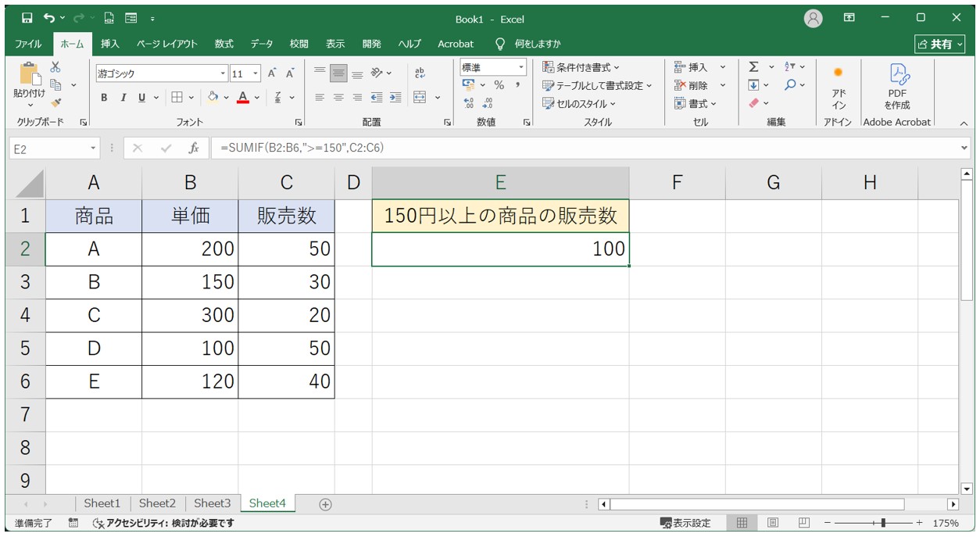This screenshot has height=537, width=980.
Task: Select column B header
Action: pos(190,183)
